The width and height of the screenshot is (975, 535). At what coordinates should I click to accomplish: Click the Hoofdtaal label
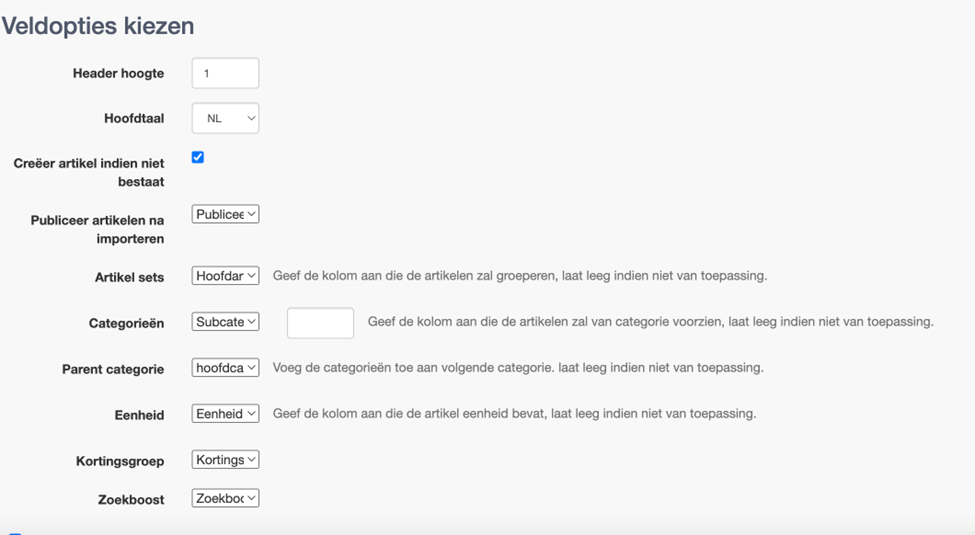134,118
